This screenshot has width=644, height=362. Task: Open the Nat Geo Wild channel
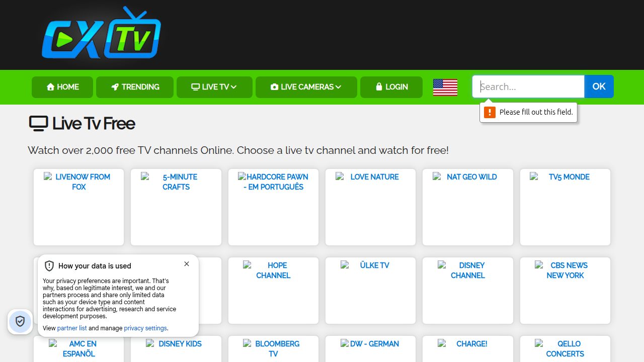[x=468, y=207]
